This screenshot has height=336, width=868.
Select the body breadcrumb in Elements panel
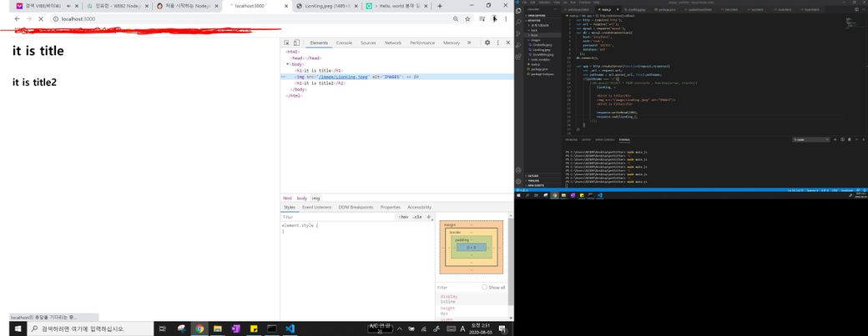click(x=301, y=198)
